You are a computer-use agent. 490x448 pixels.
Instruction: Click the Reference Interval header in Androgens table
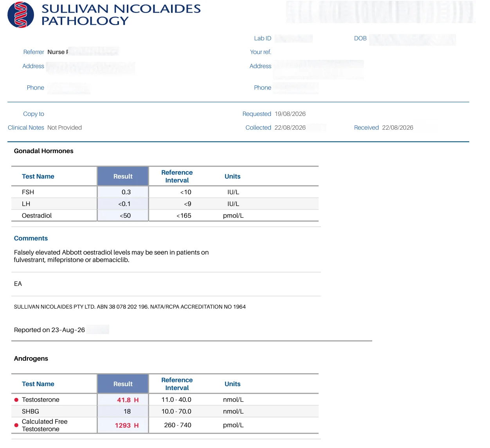pyautogui.click(x=177, y=384)
